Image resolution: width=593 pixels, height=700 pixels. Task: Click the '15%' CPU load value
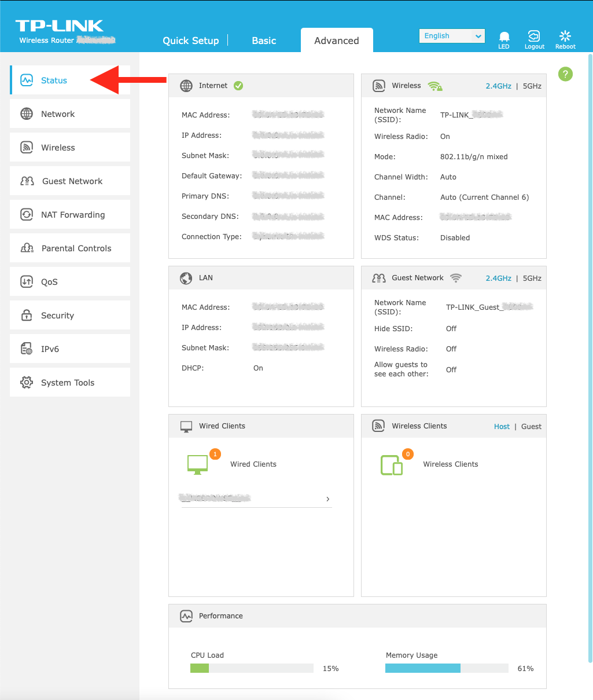tap(331, 669)
